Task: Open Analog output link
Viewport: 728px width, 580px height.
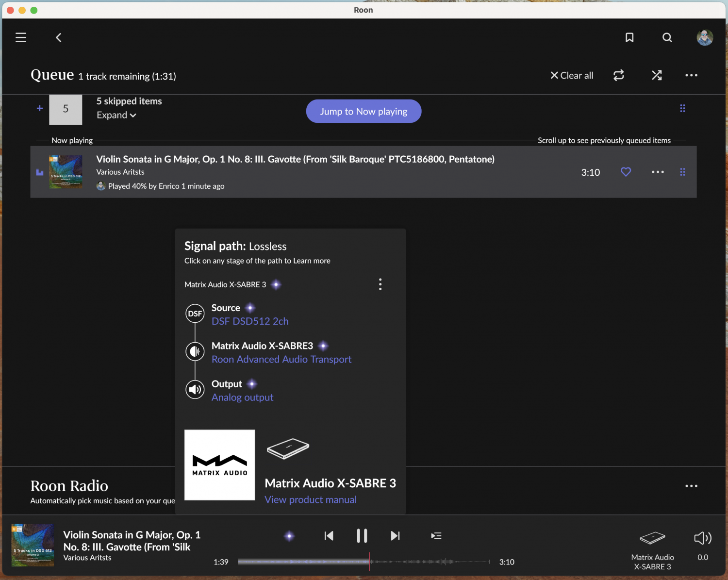Action: pos(242,397)
